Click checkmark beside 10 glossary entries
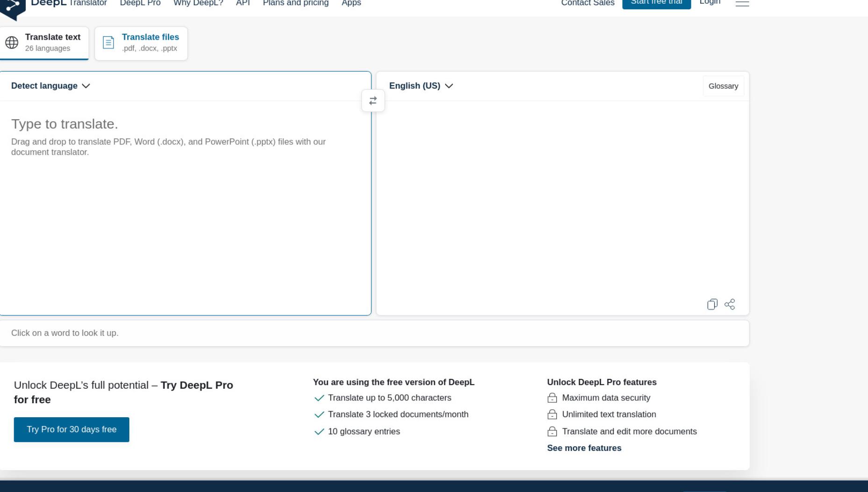Screen dimensions: 868x492 point(319,432)
